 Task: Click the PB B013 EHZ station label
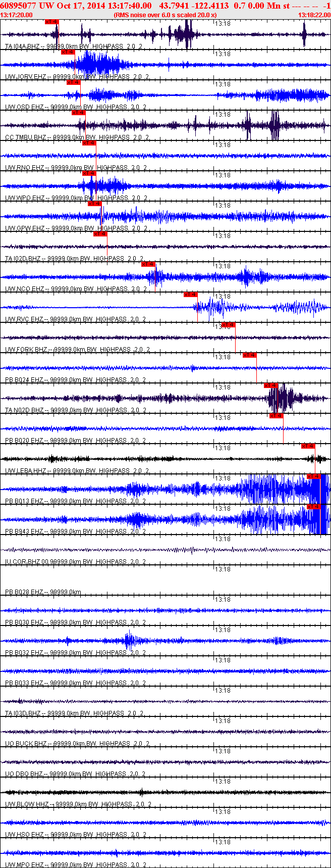click(x=75, y=501)
